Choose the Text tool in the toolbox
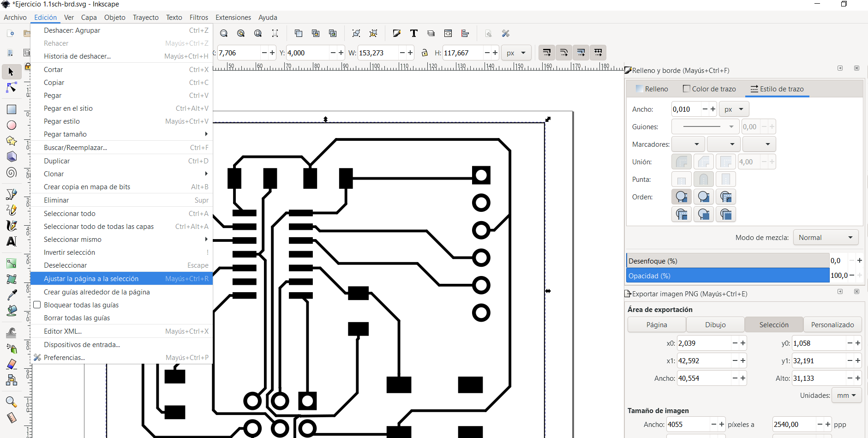Screen dimensions: 868x438 (x=12, y=241)
